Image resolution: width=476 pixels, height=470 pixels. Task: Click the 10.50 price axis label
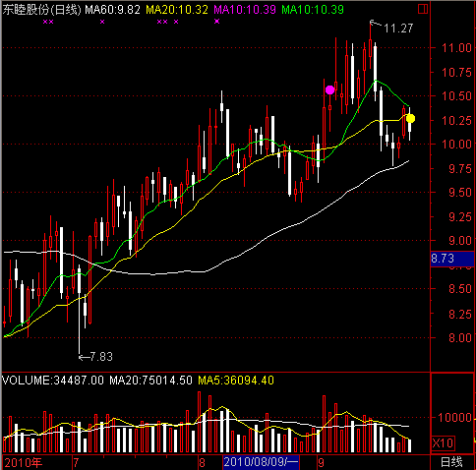tap(456, 96)
